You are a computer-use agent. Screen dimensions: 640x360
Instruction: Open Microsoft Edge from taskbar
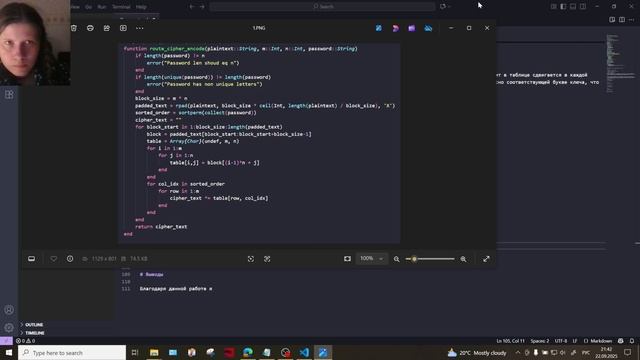pos(248,353)
